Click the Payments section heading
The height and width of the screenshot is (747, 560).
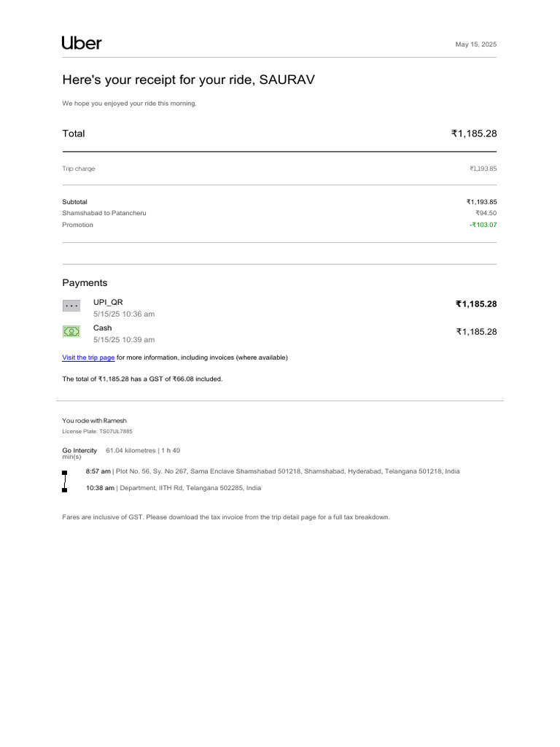coord(85,282)
